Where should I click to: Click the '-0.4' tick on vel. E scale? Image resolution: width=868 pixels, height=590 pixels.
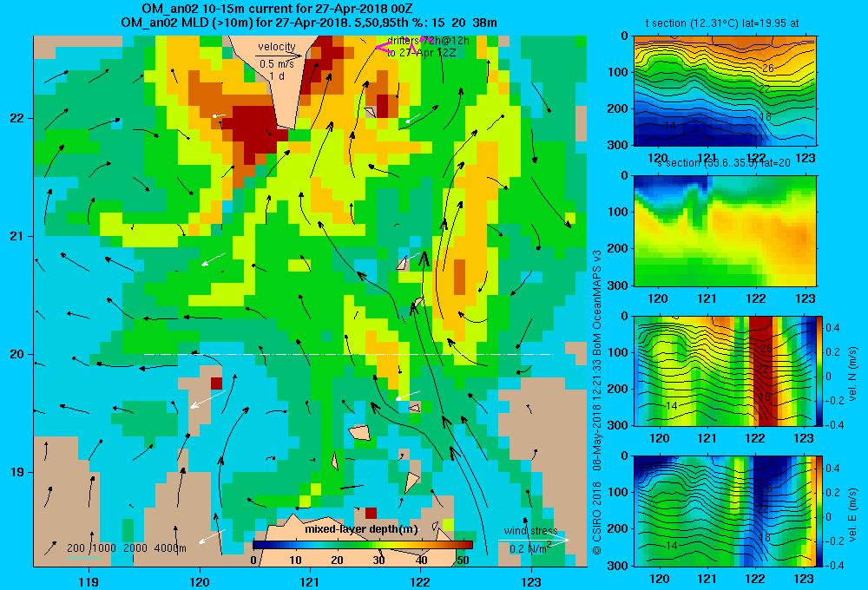click(833, 565)
